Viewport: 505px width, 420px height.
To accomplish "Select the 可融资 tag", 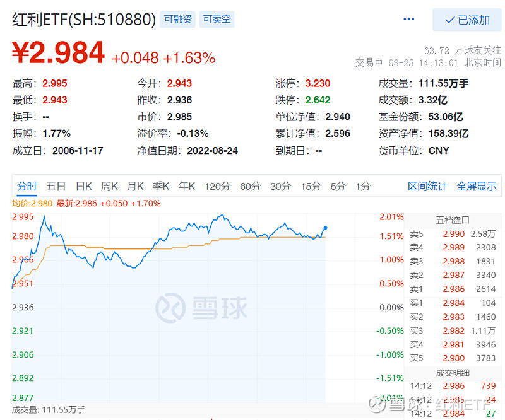I will pos(178,19).
